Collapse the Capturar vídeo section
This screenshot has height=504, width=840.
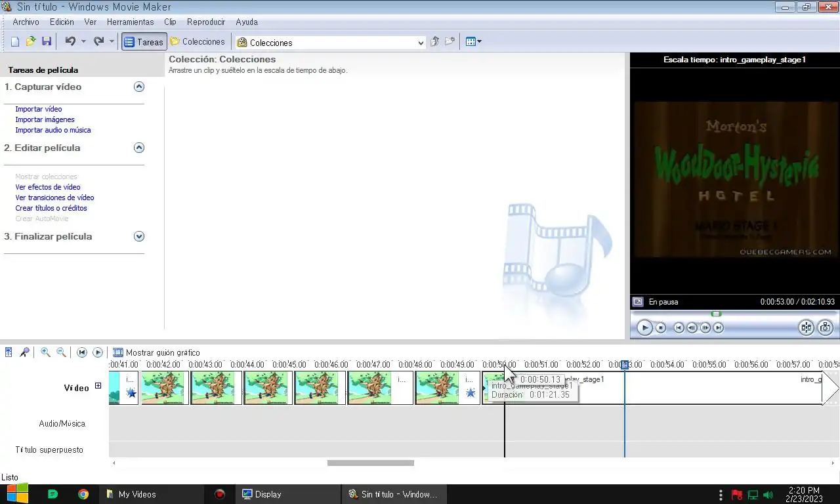point(138,87)
